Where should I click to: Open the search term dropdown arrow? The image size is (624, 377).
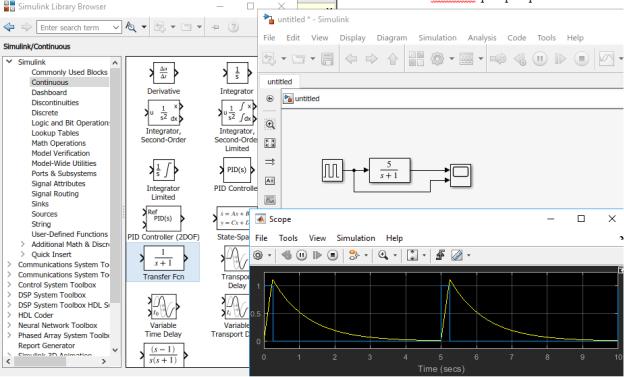pyautogui.click(x=116, y=27)
